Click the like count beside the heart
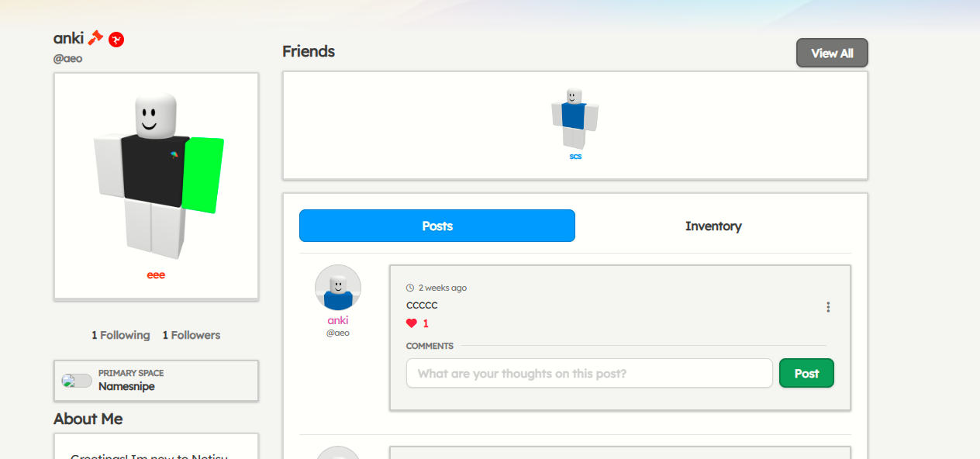Viewport: 980px width, 459px height. (x=426, y=323)
